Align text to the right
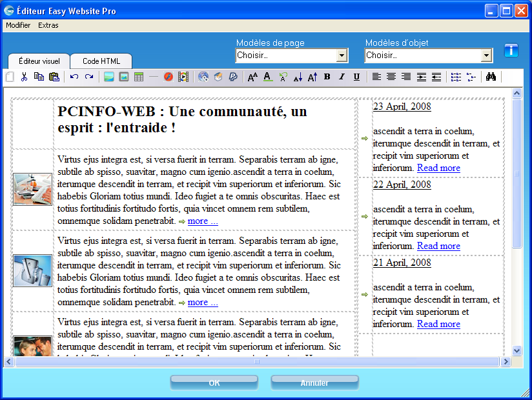The width and height of the screenshot is (532, 400). (406, 77)
